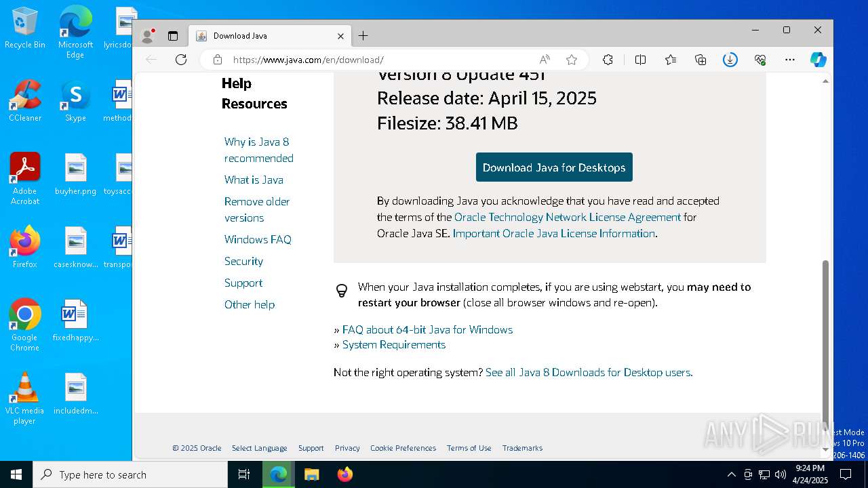Open the Support link in sidebar
This screenshot has height=488, width=868.
tap(243, 283)
